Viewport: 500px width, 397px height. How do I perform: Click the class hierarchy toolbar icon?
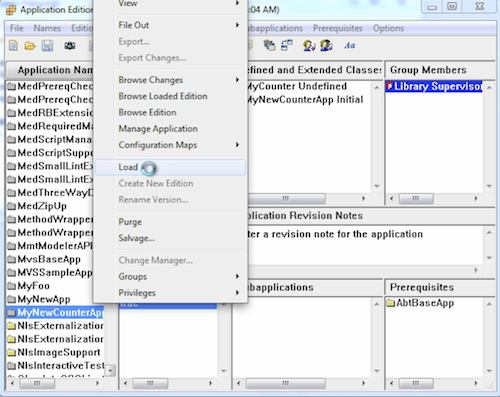coord(287,45)
